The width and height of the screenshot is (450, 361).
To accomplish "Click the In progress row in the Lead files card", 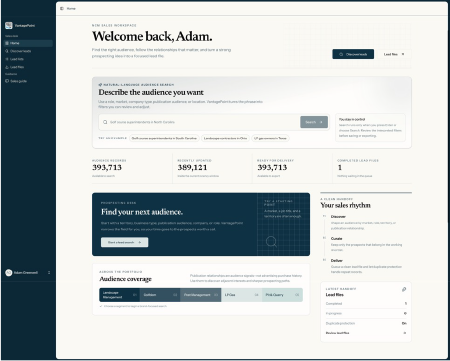I will (366, 313).
